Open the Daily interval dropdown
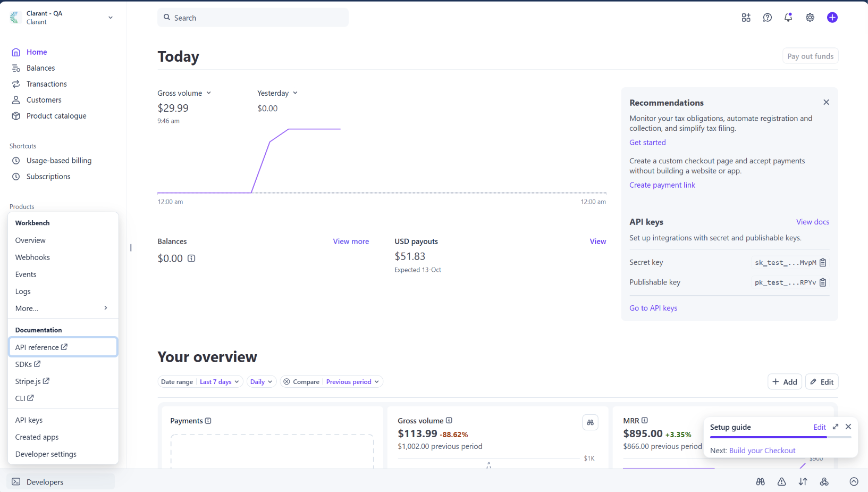The image size is (868, 492). point(262,382)
